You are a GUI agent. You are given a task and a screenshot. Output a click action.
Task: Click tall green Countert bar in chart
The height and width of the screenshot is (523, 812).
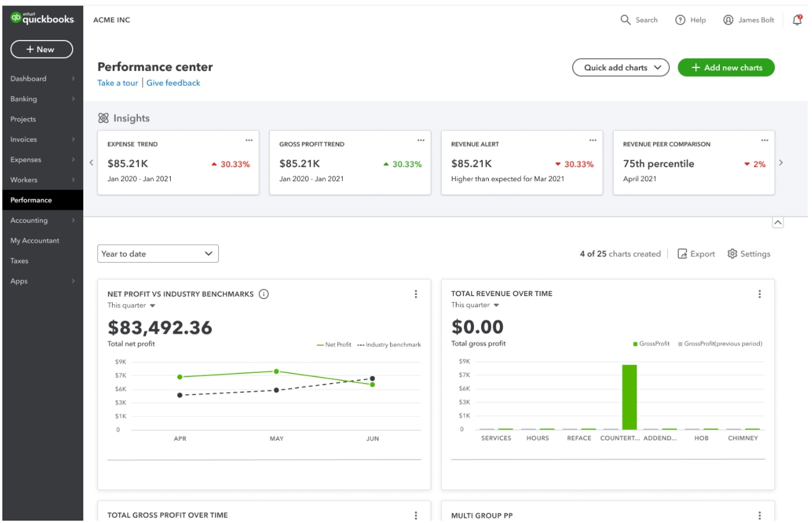(x=630, y=397)
